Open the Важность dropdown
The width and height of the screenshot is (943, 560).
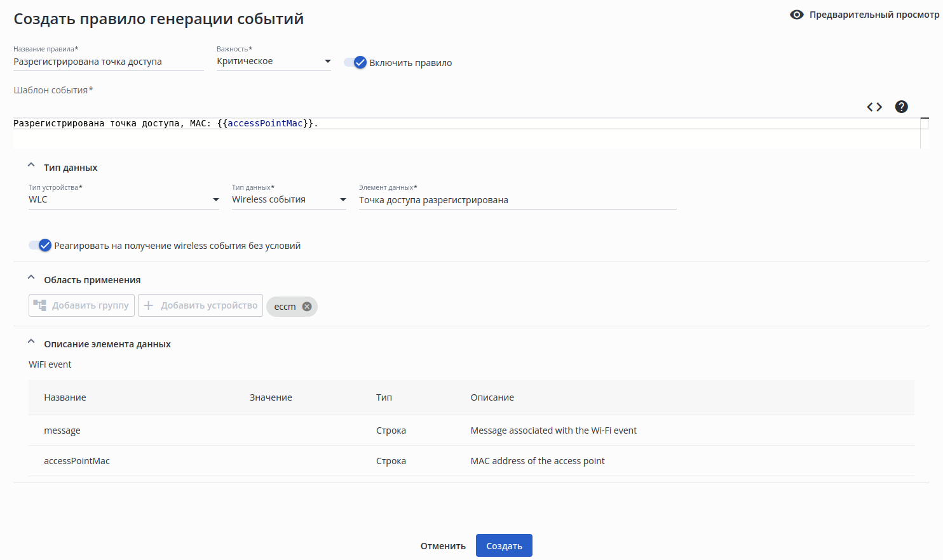point(273,61)
